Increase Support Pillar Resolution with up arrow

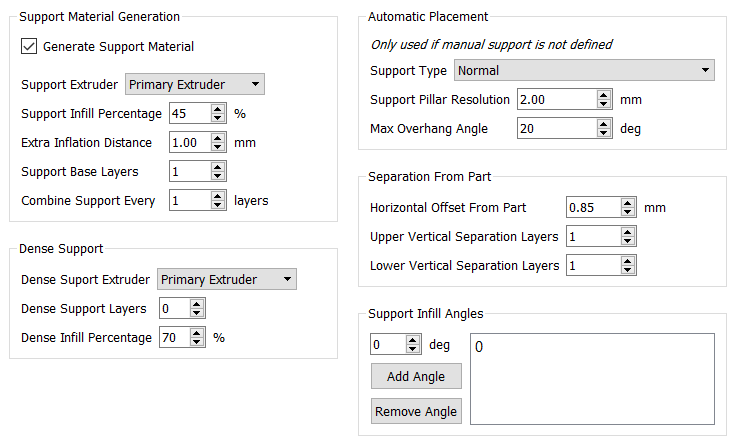coord(603,95)
